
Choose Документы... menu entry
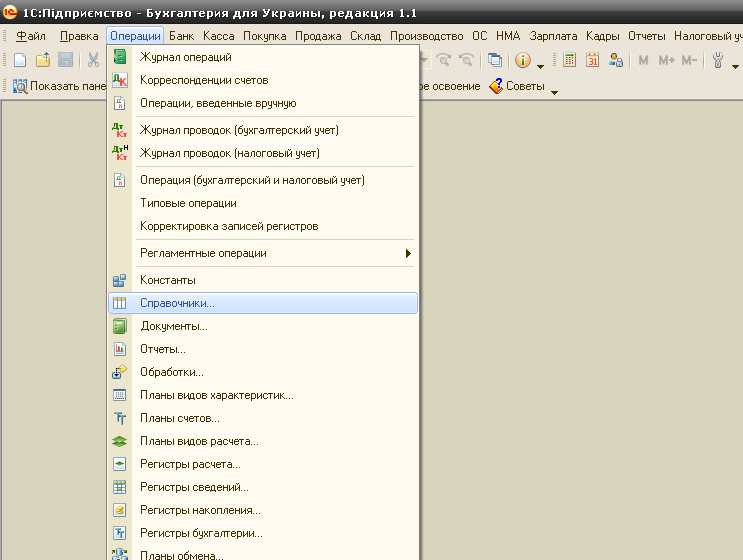174,326
